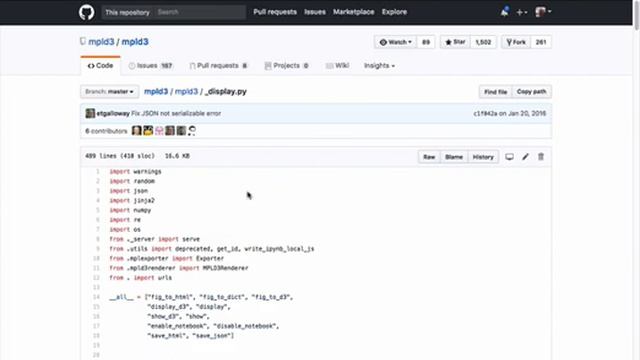
Task: Click the sixth contributor avatar
Action: 192,131
